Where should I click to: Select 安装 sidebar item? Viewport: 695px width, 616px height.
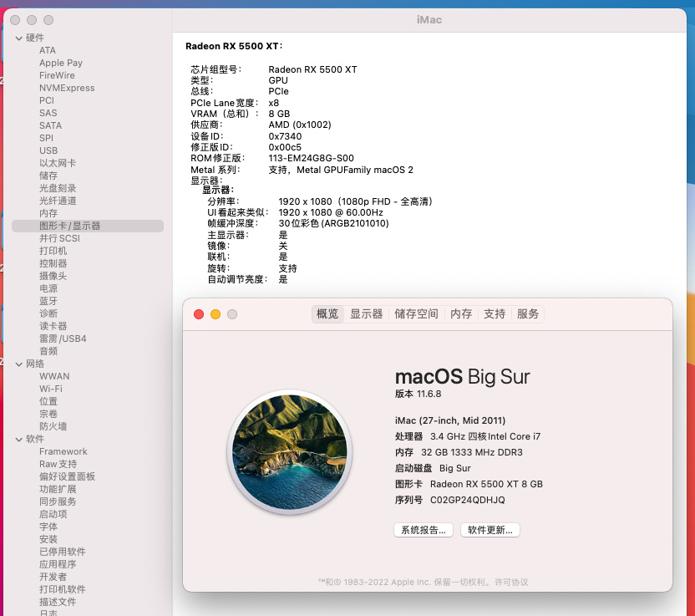click(48, 539)
